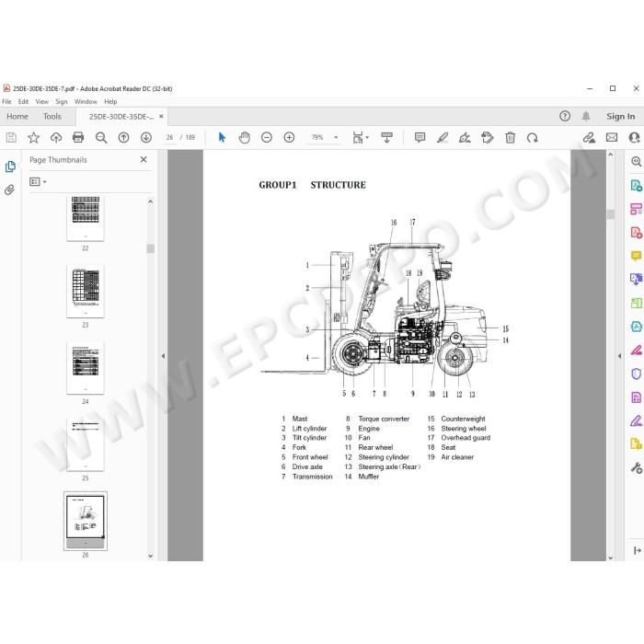
Task: Show Page Thumbnails panel icon
Action: pyautogui.click(x=10, y=167)
